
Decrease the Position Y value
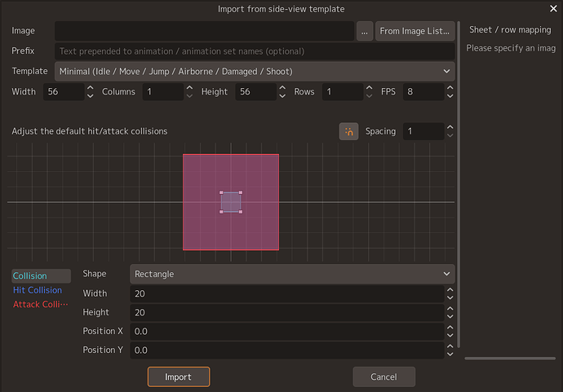(450, 355)
